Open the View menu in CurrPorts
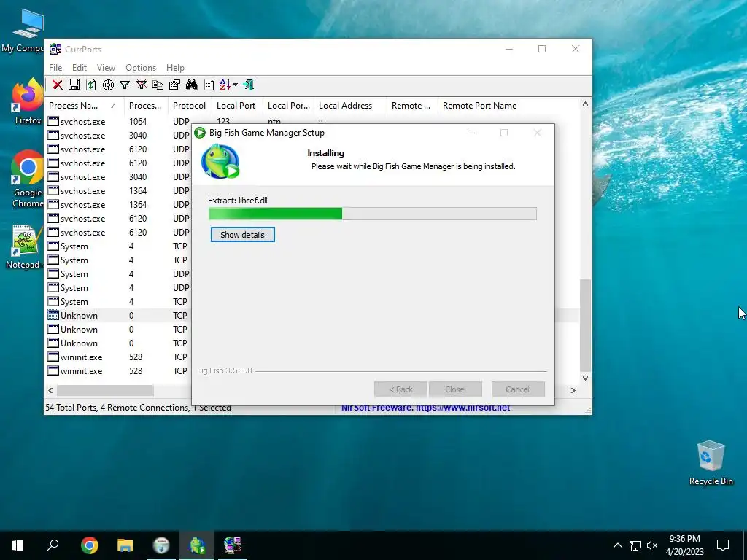This screenshot has height=560, width=747. coord(106,68)
